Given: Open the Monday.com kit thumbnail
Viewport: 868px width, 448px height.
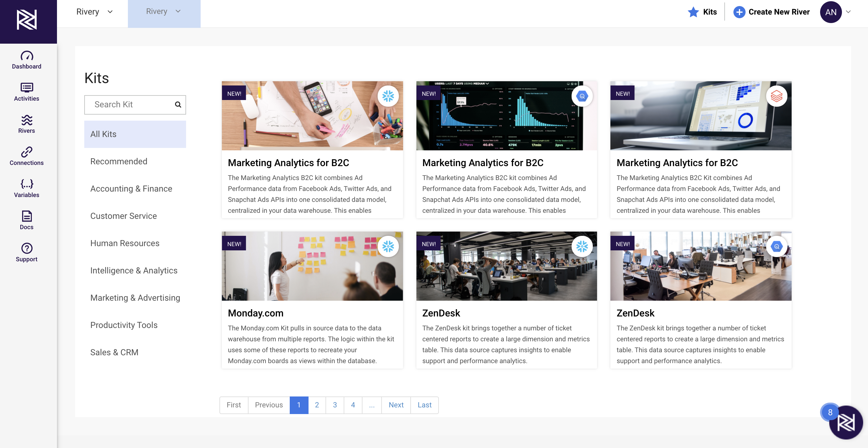Looking at the screenshot, I should pyautogui.click(x=312, y=266).
